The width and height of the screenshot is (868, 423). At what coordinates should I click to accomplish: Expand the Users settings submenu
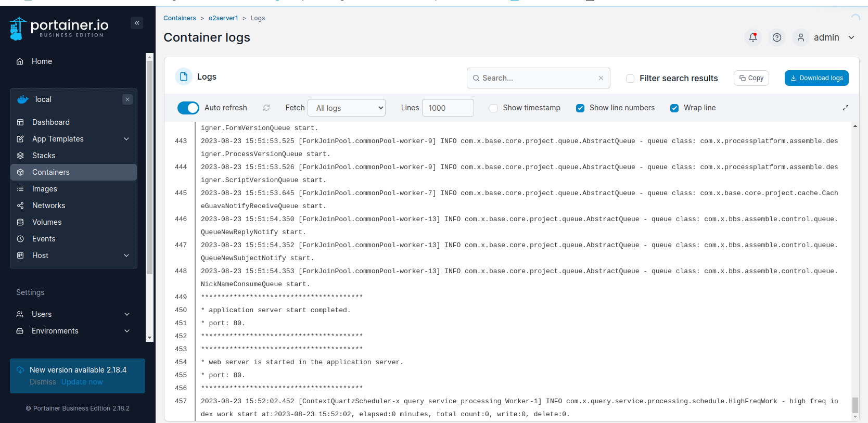tap(127, 314)
